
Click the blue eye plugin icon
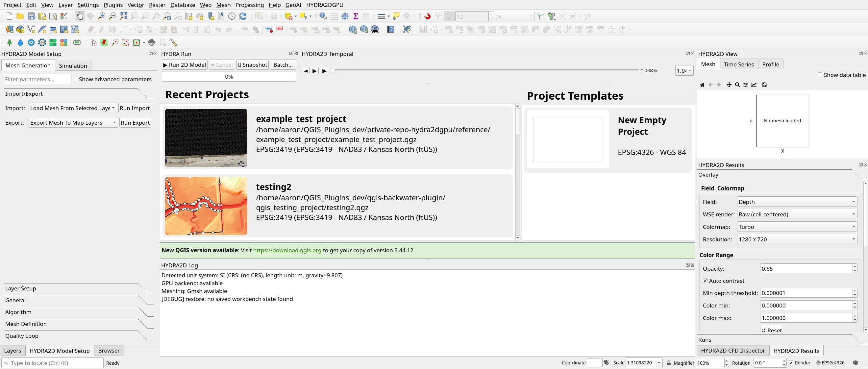[31, 42]
